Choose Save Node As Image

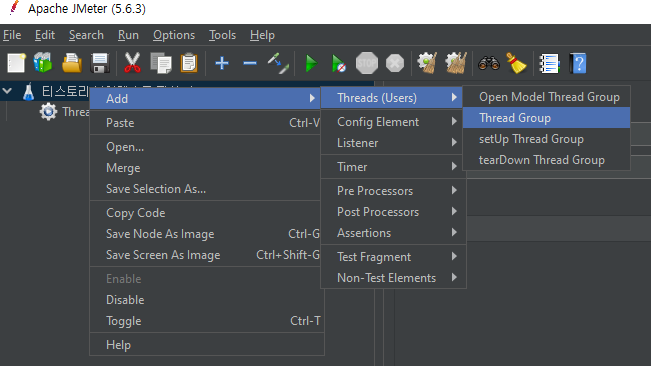pos(206,234)
